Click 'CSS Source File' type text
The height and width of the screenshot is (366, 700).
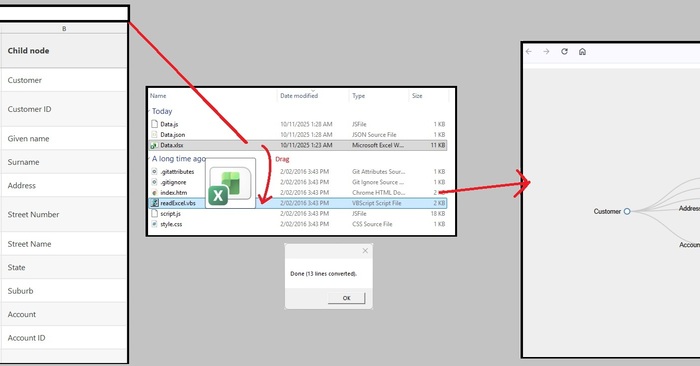click(x=372, y=224)
